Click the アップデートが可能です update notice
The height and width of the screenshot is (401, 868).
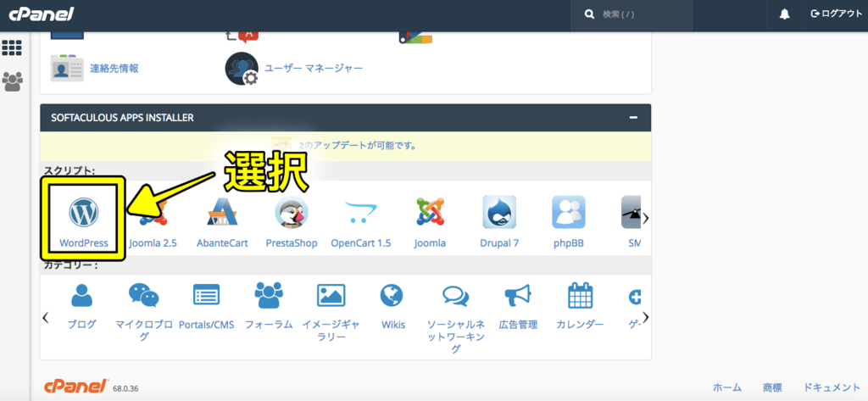[x=357, y=146]
